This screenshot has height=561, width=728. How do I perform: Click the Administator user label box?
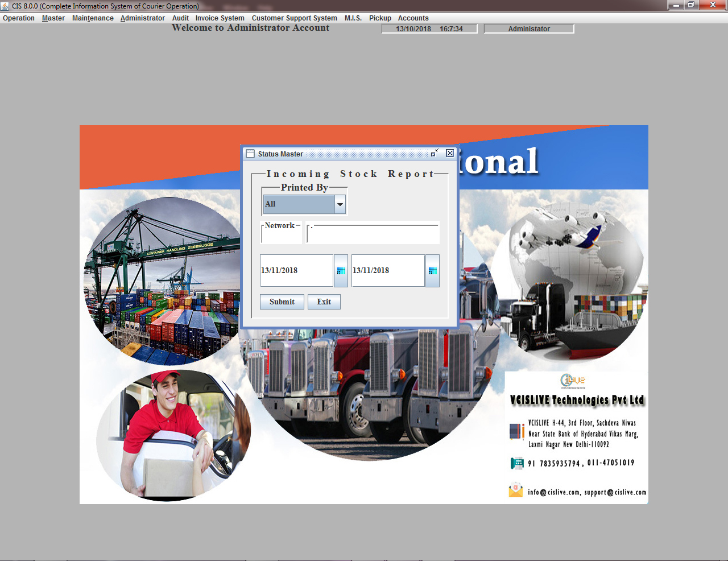(x=529, y=28)
